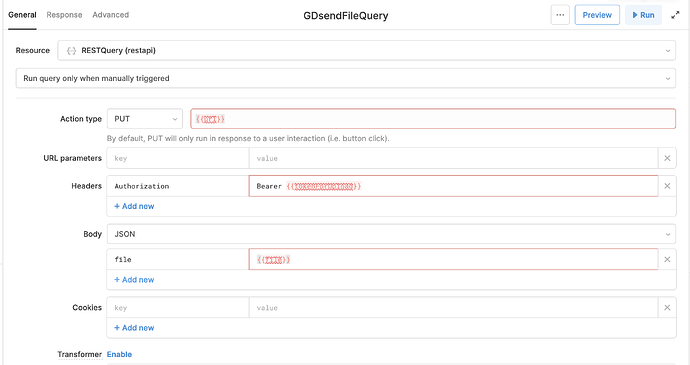Click the URL input field beside PUT
Screen dimensions: 690x365
[x=433, y=119]
